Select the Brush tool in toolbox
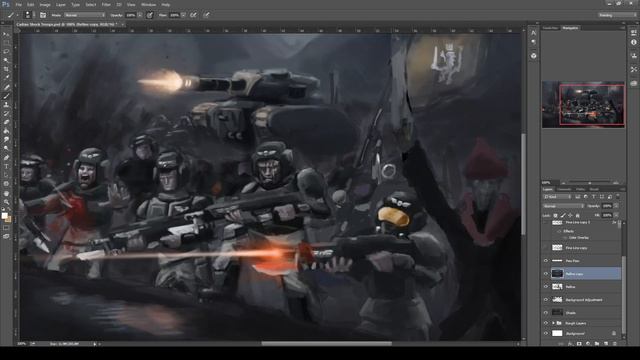Image resolution: width=640 pixels, height=360 pixels. pyautogui.click(x=6, y=96)
